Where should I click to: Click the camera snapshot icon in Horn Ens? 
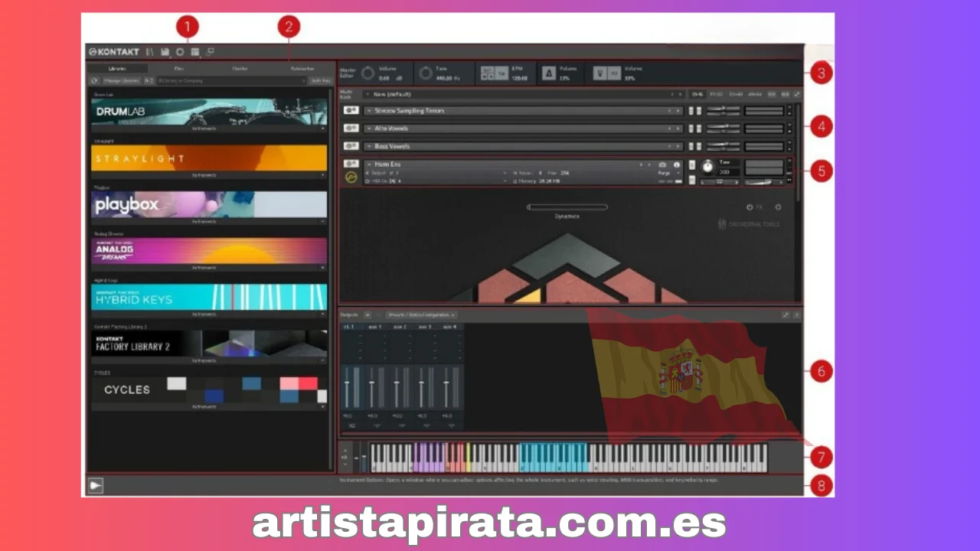(662, 165)
